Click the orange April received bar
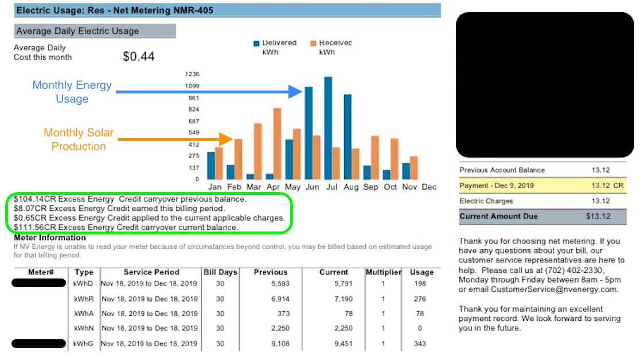644x353 pixels. point(277,144)
